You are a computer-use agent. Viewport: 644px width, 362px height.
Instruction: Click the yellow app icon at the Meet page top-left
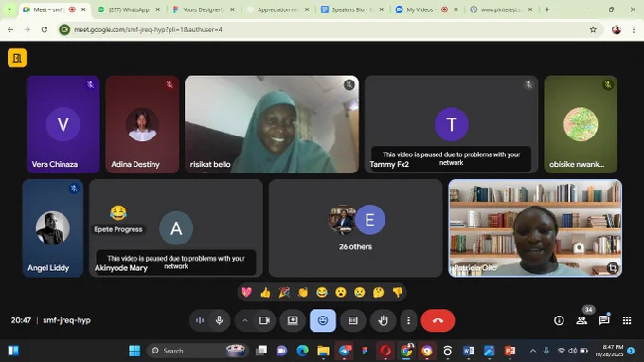coord(17,58)
